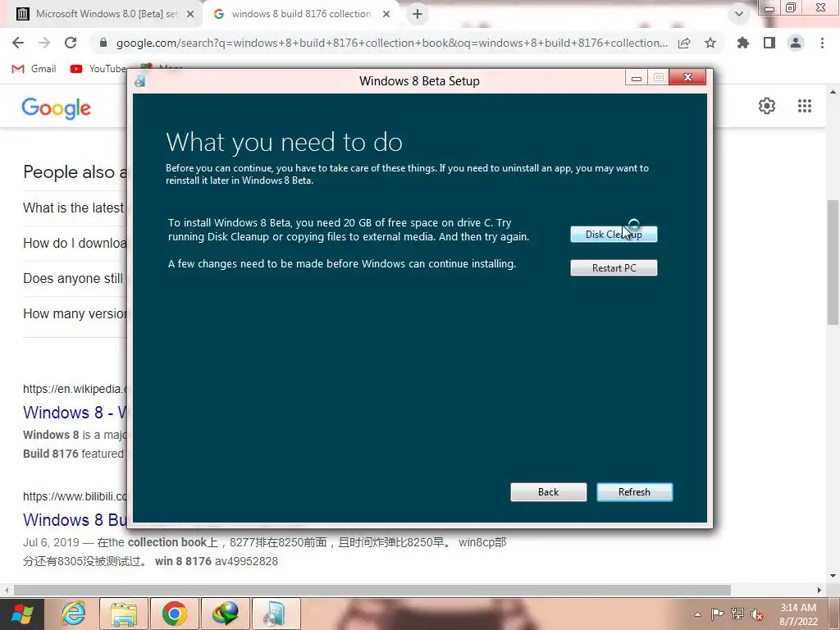Open a new Chrome tab
Image resolution: width=840 pixels, height=630 pixels.
coord(418,14)
